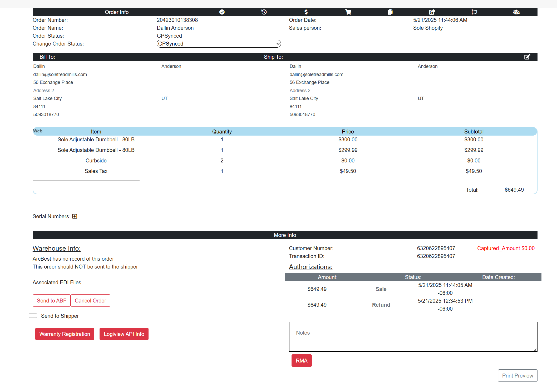This screenshot has height=392, width=557.
Task: Click the dollar sign payment icon
Action: [x=306, y=12]
